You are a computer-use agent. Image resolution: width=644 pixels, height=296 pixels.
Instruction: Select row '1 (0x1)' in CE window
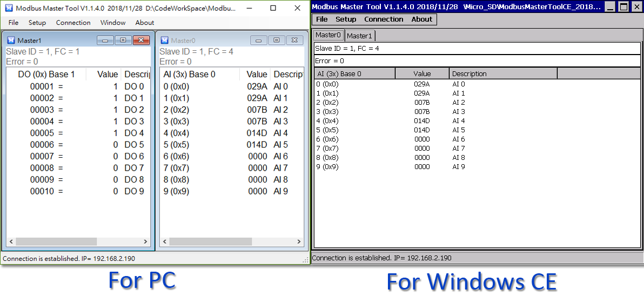coord(477,93)
